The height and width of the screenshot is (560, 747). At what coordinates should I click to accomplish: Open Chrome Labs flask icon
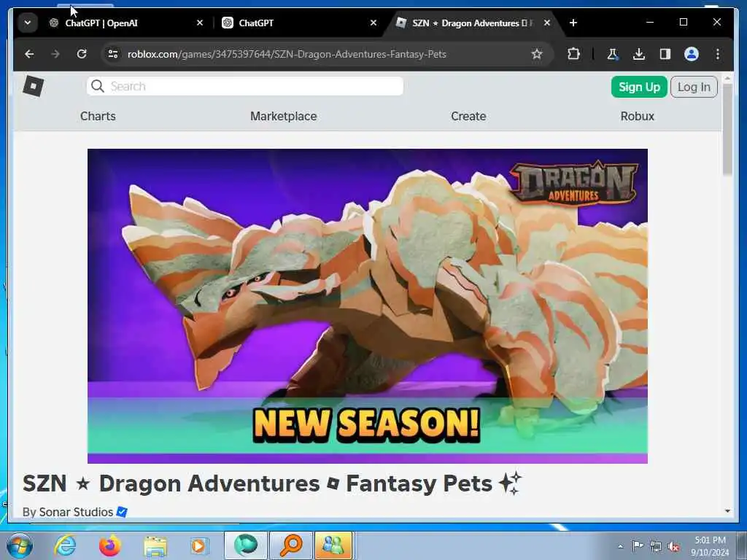pos(613,54)
